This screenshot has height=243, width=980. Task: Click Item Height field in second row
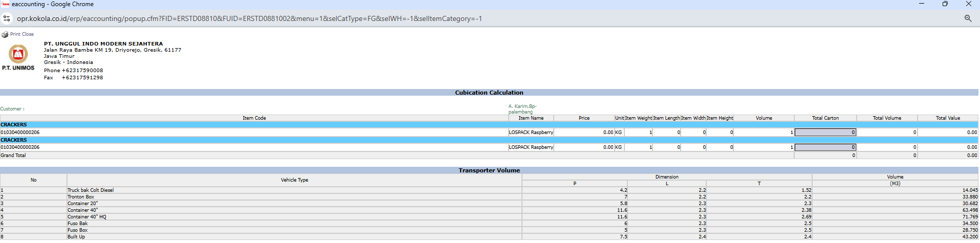[x=720, y=147]
